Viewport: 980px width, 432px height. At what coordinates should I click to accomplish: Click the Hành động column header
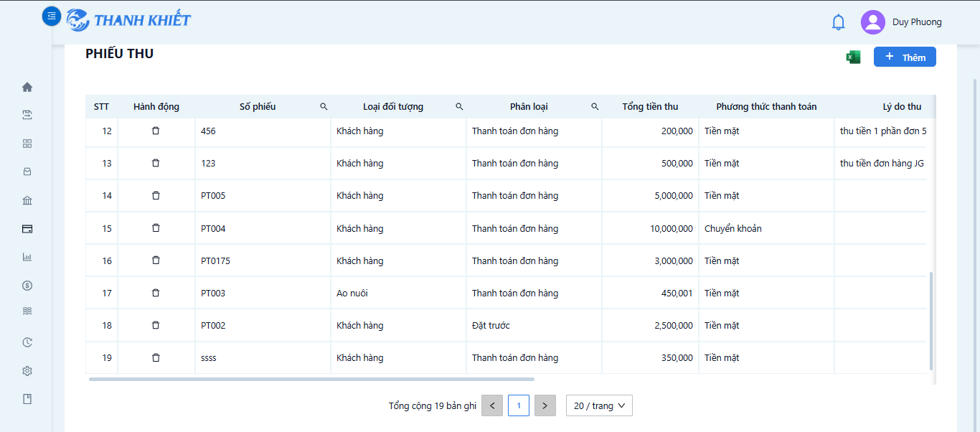click(x=156, y=106)
